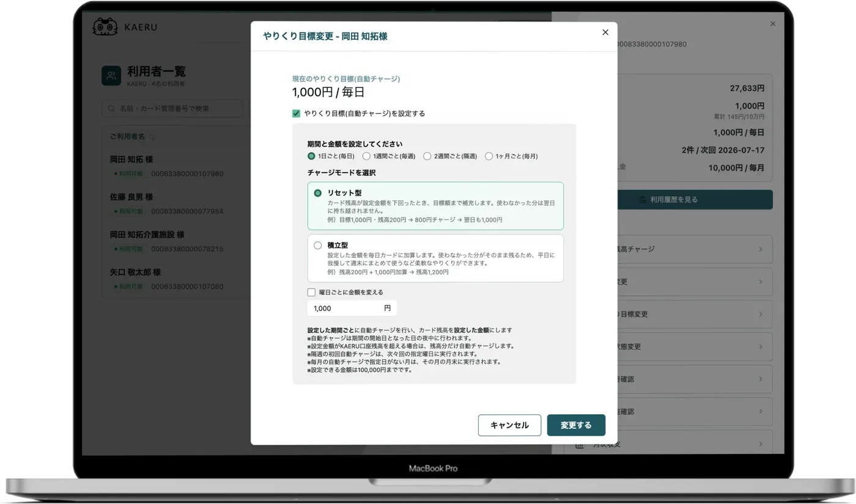Toggle やりくり目標(自動チャージ)を設定する checkbox

(x=296, y=113)
